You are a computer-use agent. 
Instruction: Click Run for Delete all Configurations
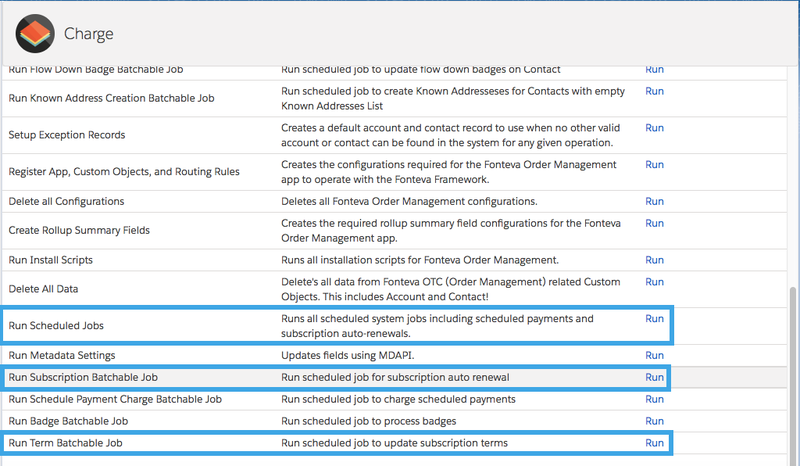[x=654, y=201]
